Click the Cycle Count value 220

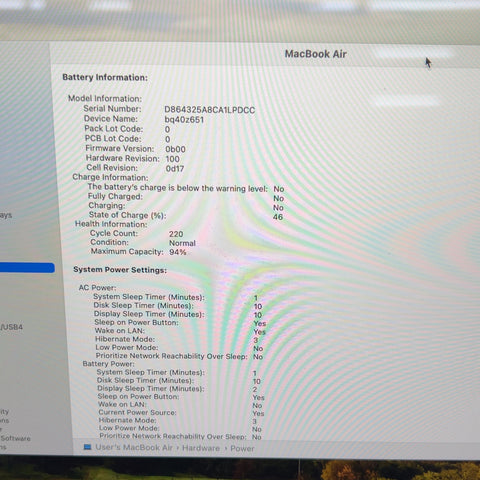coord(176,234)
